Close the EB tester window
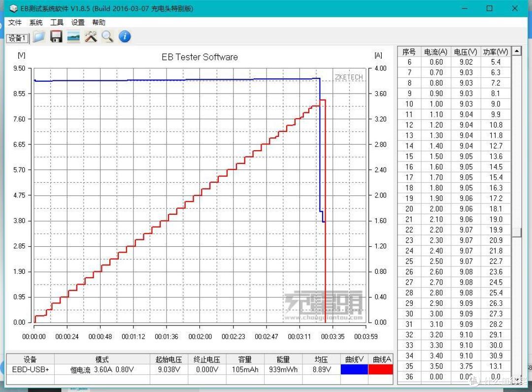 coord(515,8)
